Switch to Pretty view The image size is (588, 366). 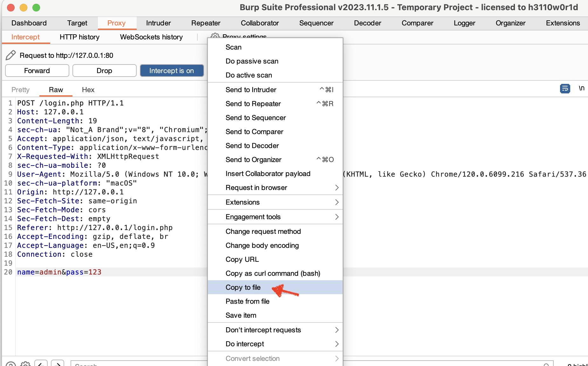(20, 90)
